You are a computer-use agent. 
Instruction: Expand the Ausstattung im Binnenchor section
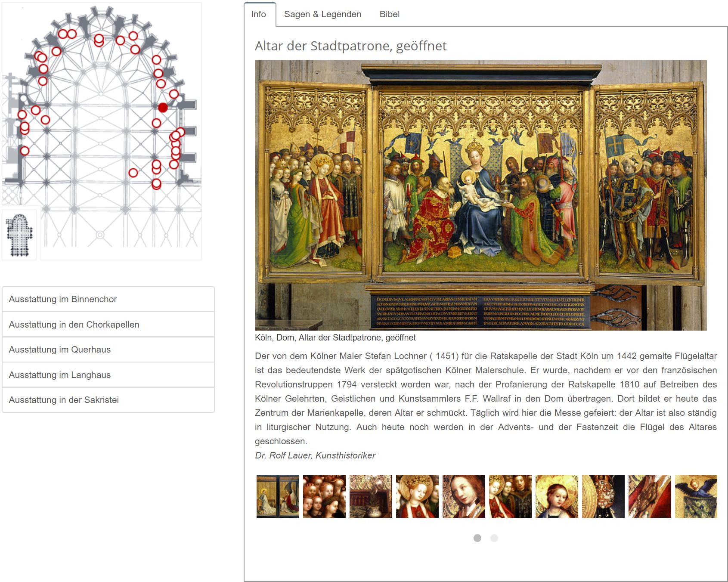click(x=108, y=299)
